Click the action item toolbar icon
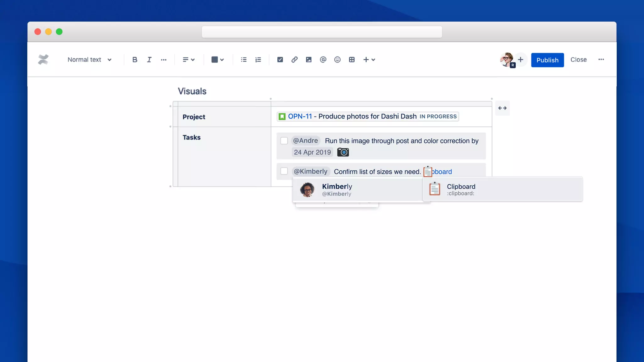Image resolution: width=644 pixels, height=362 pixels. tap(280, 60)
